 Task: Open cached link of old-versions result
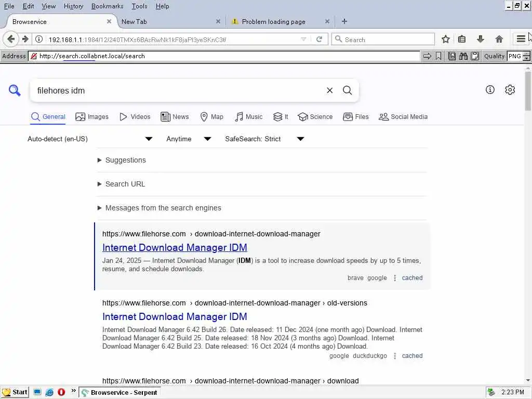[x=412, y=356]
